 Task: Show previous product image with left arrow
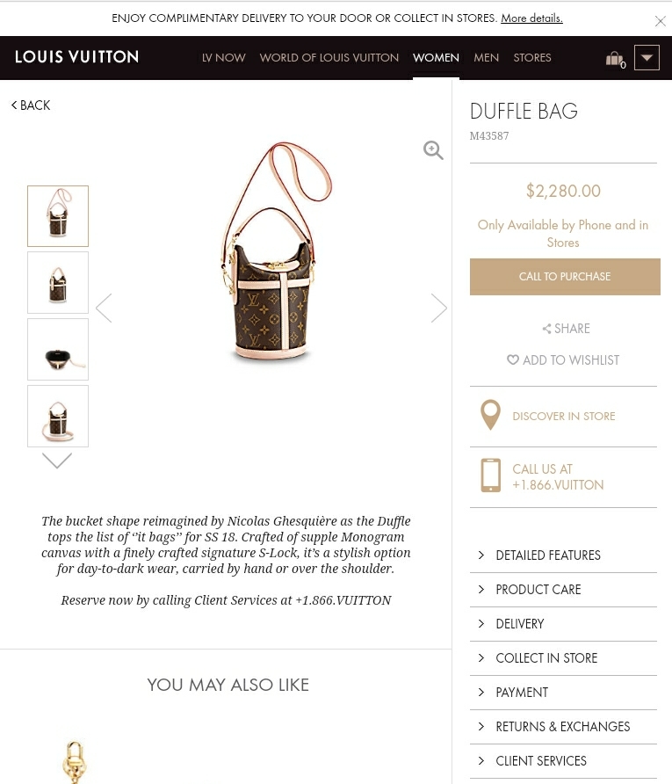[104, 308]
